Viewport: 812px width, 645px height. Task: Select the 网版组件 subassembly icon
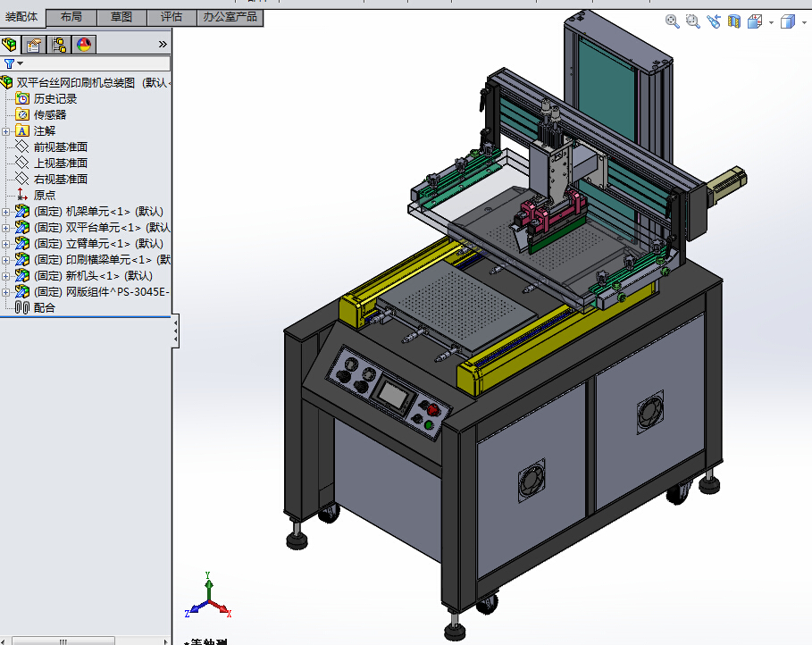(x=22, y=291)
